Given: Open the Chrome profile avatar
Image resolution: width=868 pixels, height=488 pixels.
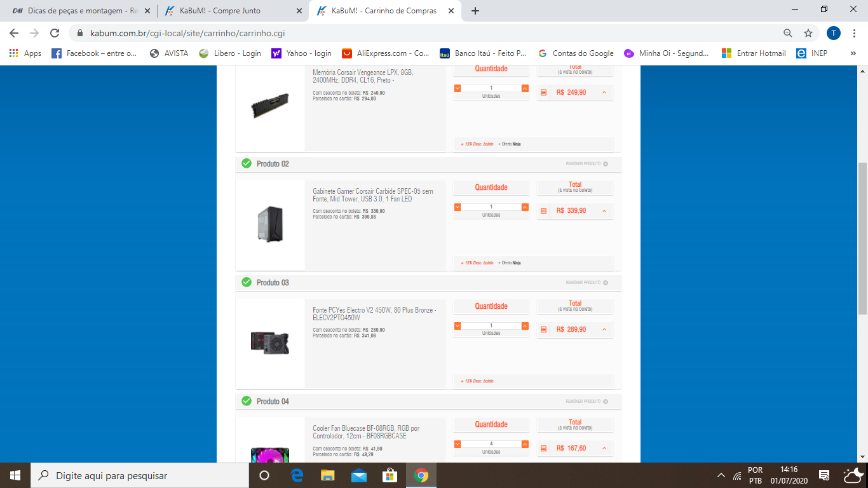Looking at the screenshot, I should click(833, 33).
